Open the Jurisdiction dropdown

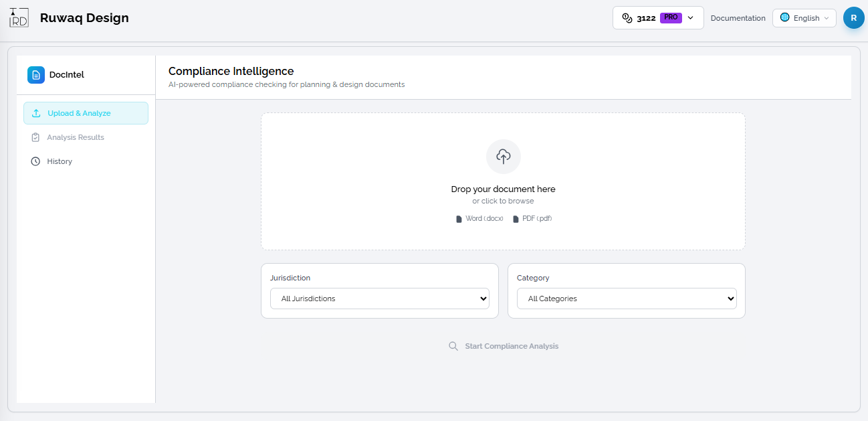click(380, 299)
